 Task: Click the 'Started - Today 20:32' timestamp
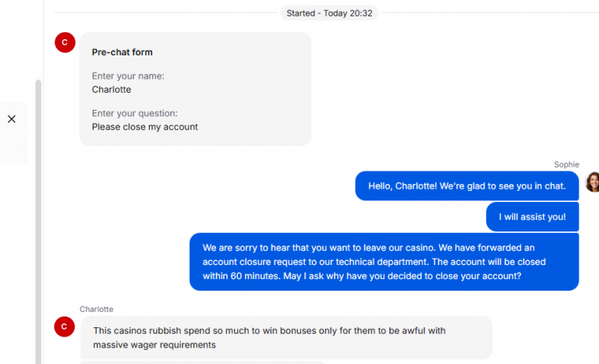click(329, 13)
